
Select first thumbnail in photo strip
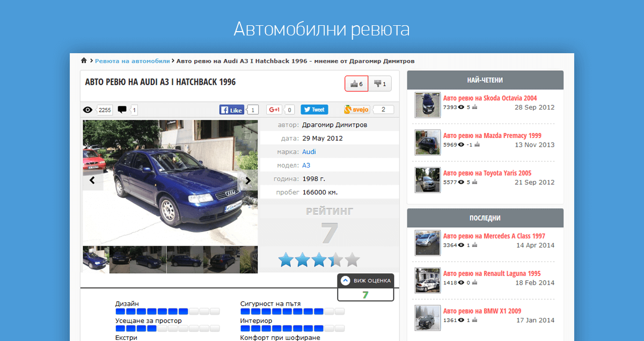(96, 260)
